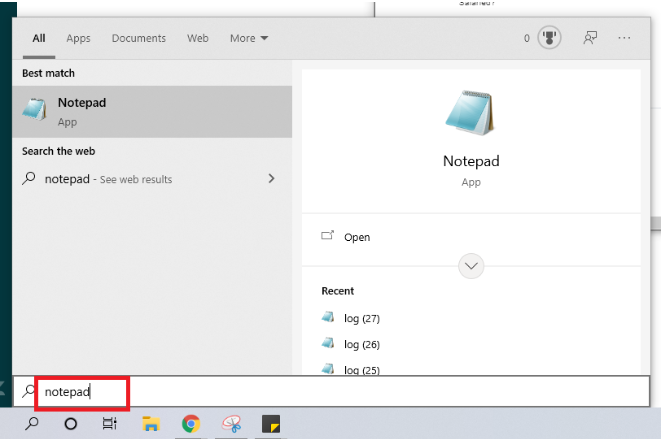Viewport: 663px width, 439px height.
Task: Launch Snipping Tool from taskbar
Action: [x=232, y=424]
